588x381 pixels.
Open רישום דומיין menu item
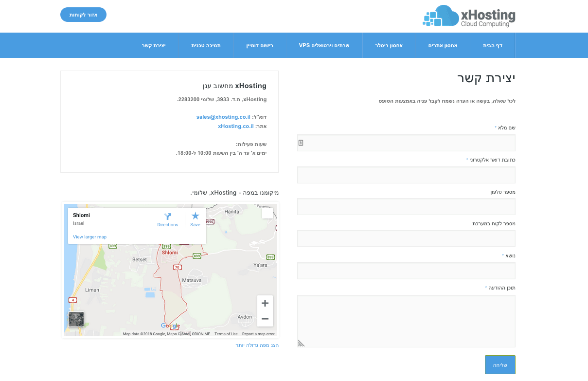pyautogui.click(x=260, y=45)
